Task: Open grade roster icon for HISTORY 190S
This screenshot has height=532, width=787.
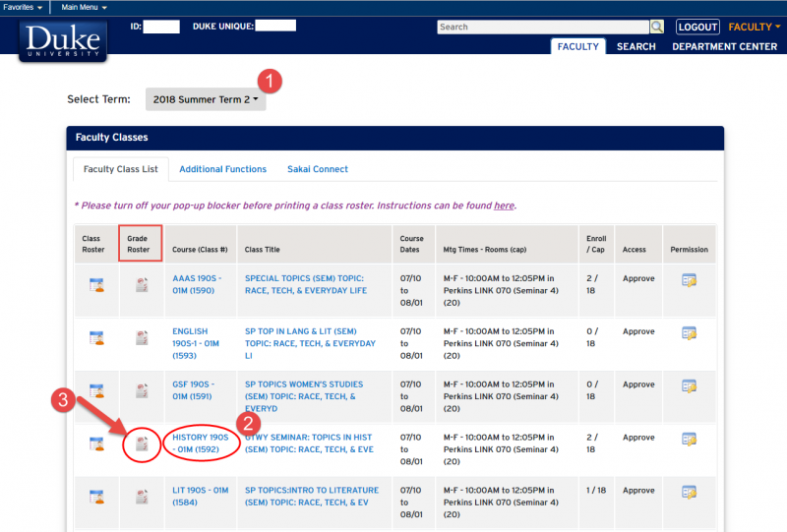Action: point(142,443)
